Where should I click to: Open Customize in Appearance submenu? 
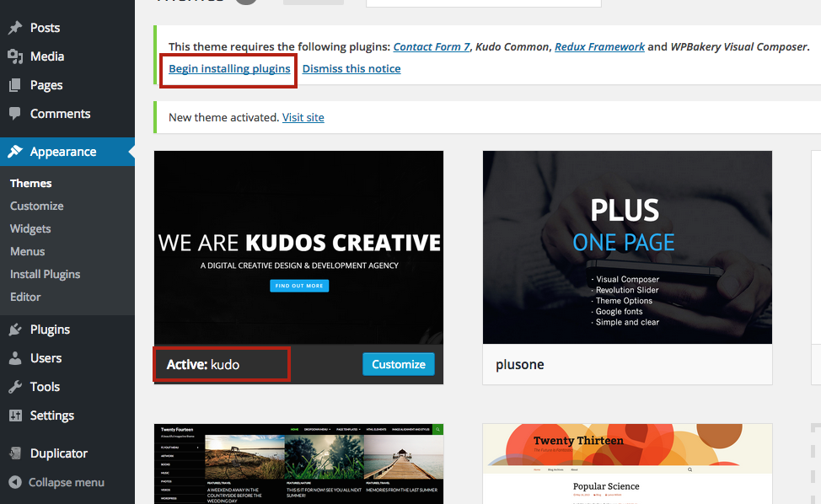(x=36, y=206)
